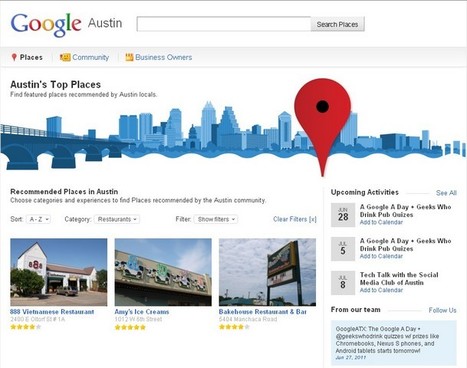This screenshot has height=368, width=467.
Task: Click the Business Owners tab icon
Action: (x=129, y=57)
